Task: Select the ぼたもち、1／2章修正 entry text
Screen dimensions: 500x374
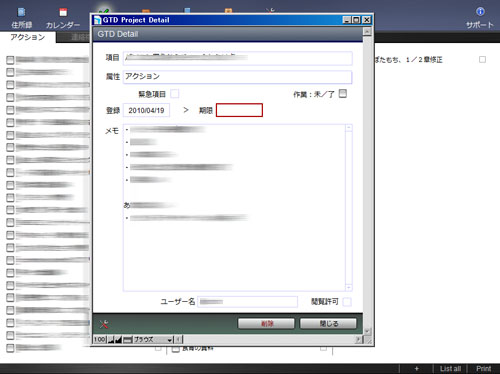Action: [408, 60]
